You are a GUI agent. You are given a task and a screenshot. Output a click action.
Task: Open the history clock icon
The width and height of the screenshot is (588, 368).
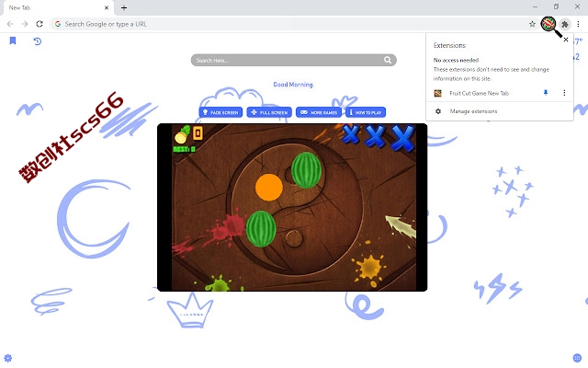(37, 40)
